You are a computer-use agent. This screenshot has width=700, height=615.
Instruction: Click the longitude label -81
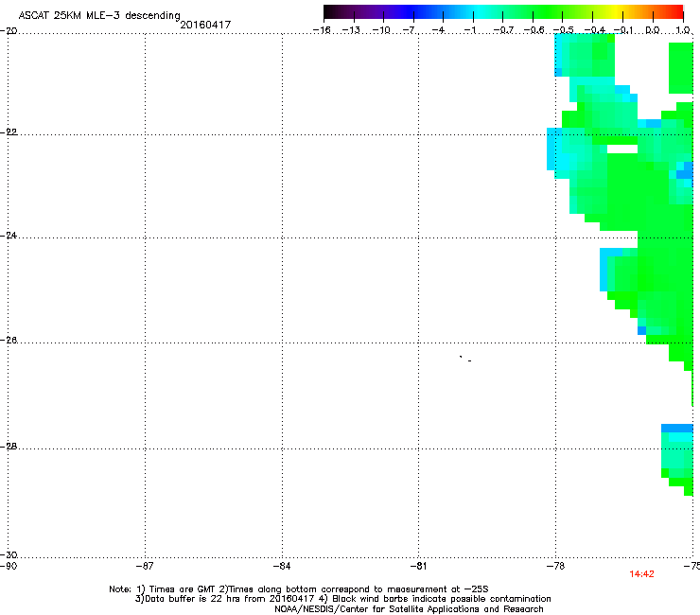point(418,566)
